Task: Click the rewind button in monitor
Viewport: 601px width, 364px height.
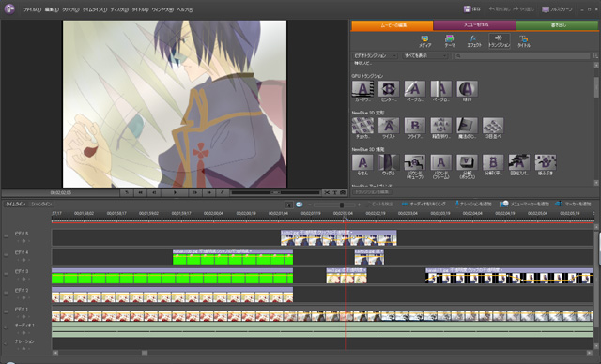Action: pyautogui.click(x=140, y=192)
